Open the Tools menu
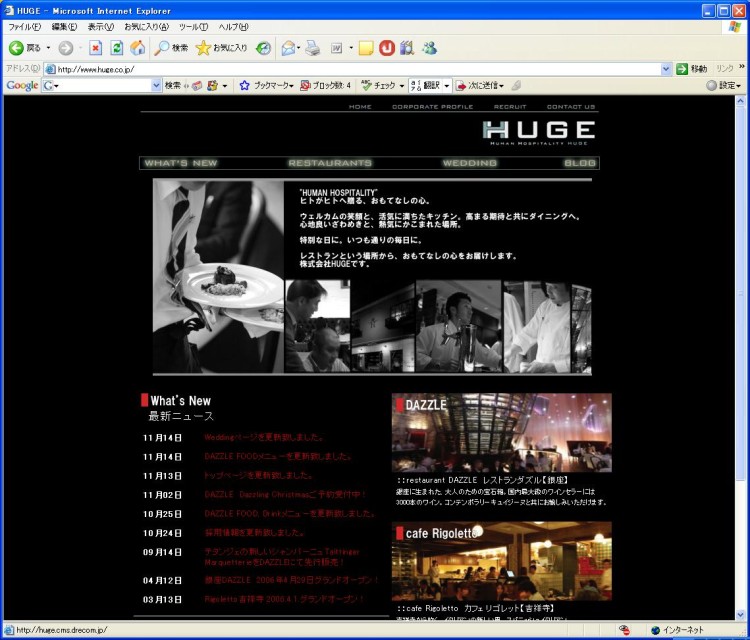Screen dimensions: 750x640 pyautogui.click(x=193, y=27)
